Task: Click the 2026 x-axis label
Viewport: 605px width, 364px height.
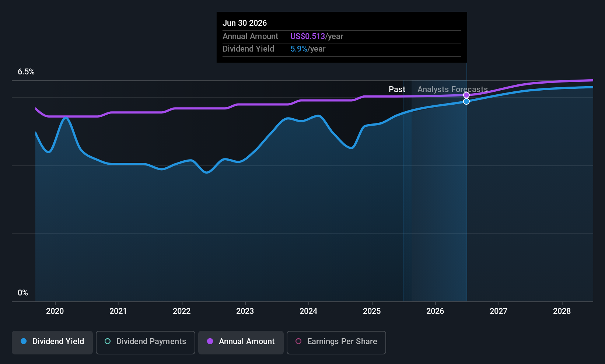Action: click(x=435, y=311)
